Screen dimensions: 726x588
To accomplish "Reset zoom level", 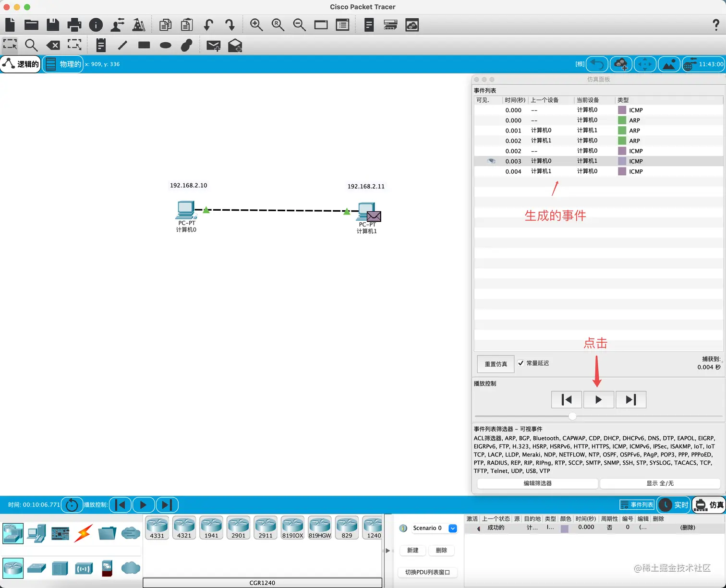I will point(278,24).
